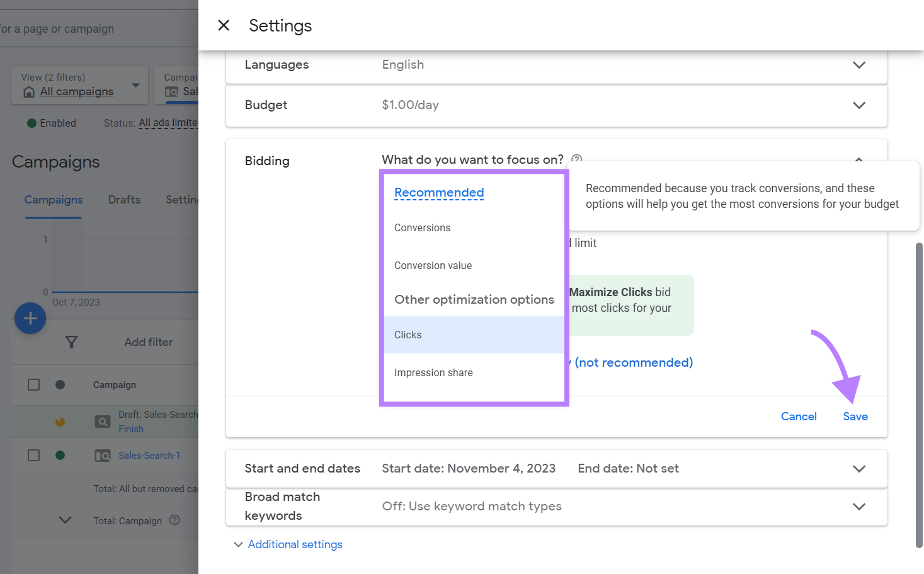Click the search campaign type icon next to Sales-Search-1
The image size is (924, 574).
102,455
